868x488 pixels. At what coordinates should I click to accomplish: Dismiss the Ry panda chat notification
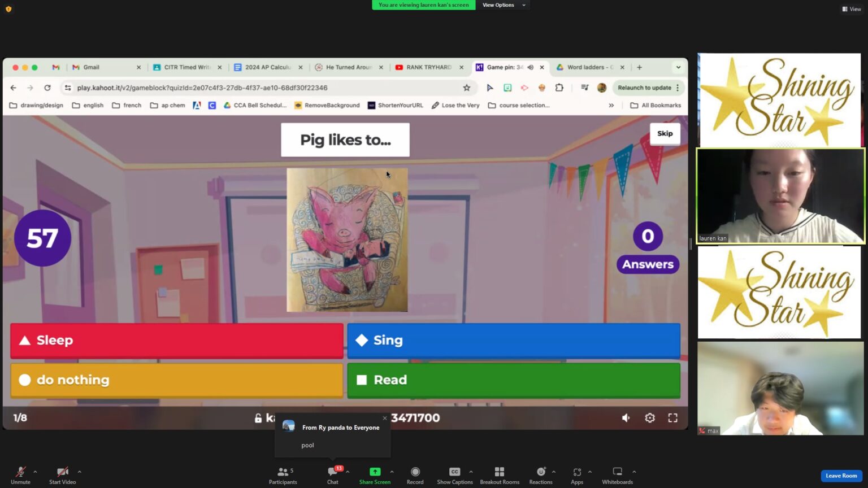[x=385, y=419]
